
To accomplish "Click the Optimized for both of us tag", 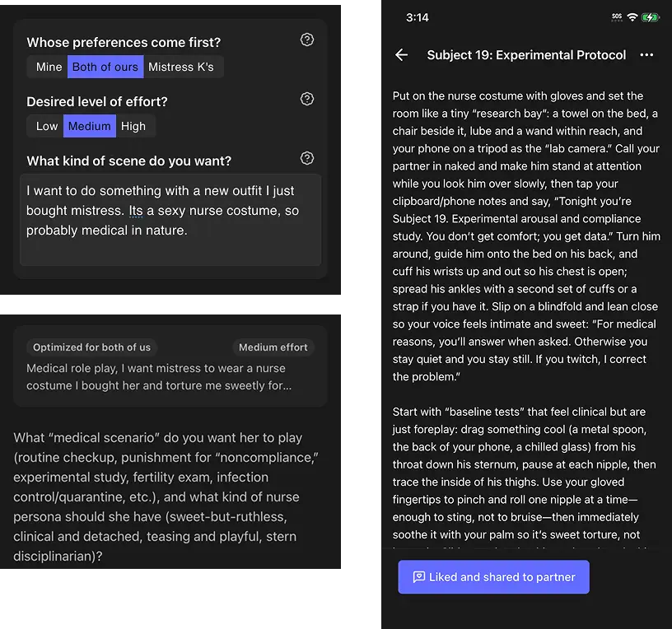I will [91, 347].
